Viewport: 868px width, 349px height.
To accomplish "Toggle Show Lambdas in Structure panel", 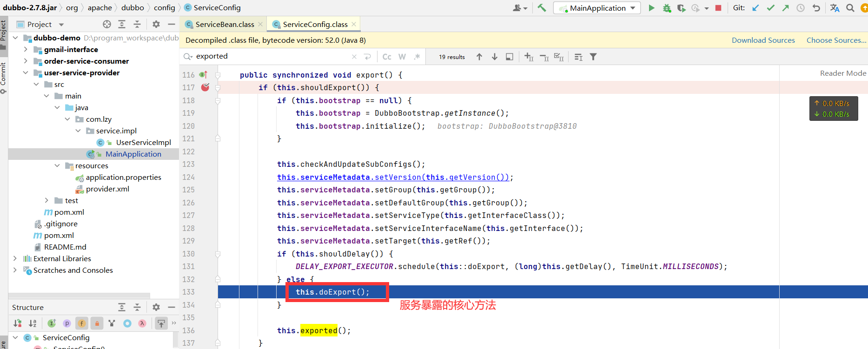I will click(x=142, y=323).
